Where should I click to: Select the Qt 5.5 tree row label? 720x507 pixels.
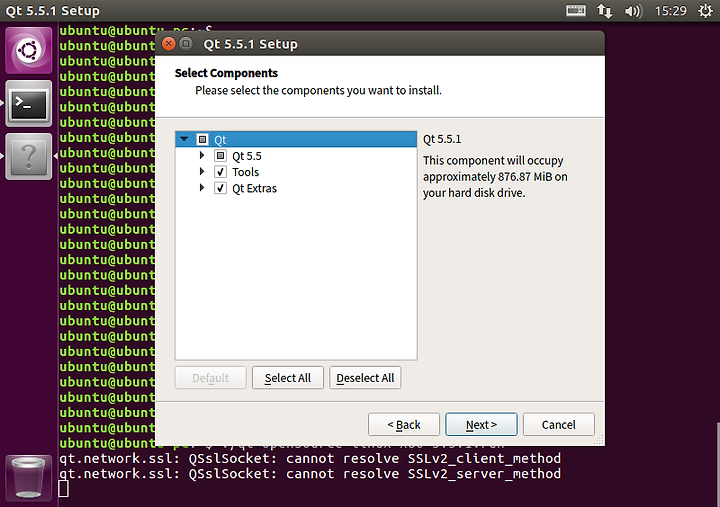pyautogui.click(x=247, y=156)
